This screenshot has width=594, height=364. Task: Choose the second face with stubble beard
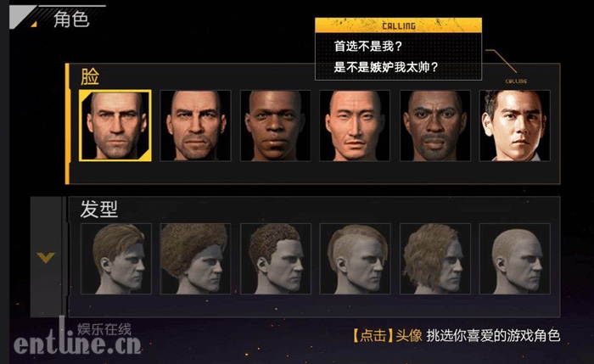point(195,126)
